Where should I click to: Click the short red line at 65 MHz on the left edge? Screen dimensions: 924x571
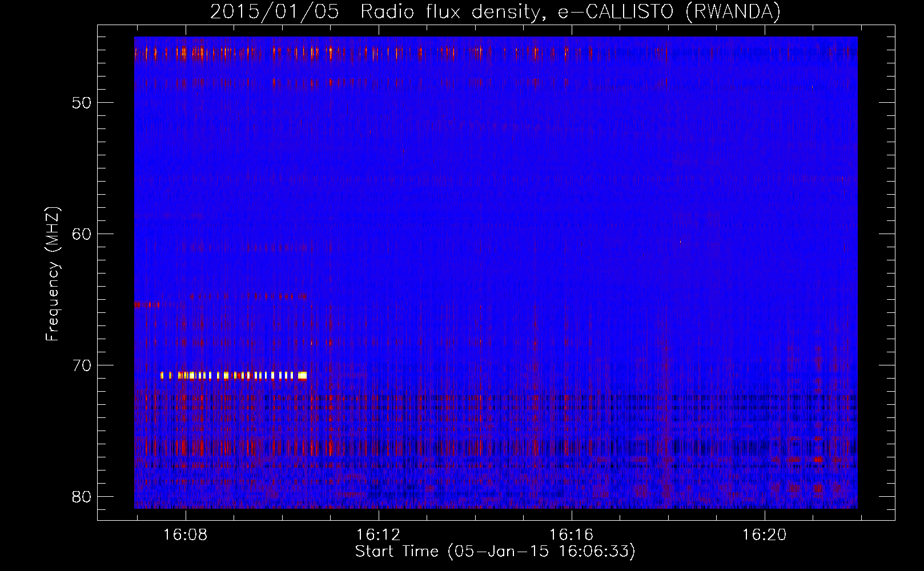[147, 304]
